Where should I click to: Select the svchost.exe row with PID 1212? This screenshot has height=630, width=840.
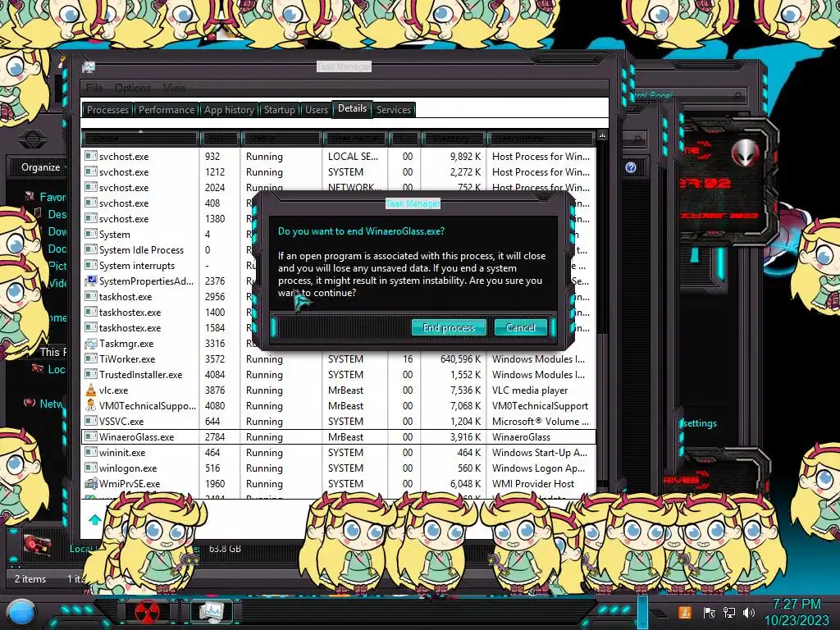pyautogui.click(x=339, y=172)
